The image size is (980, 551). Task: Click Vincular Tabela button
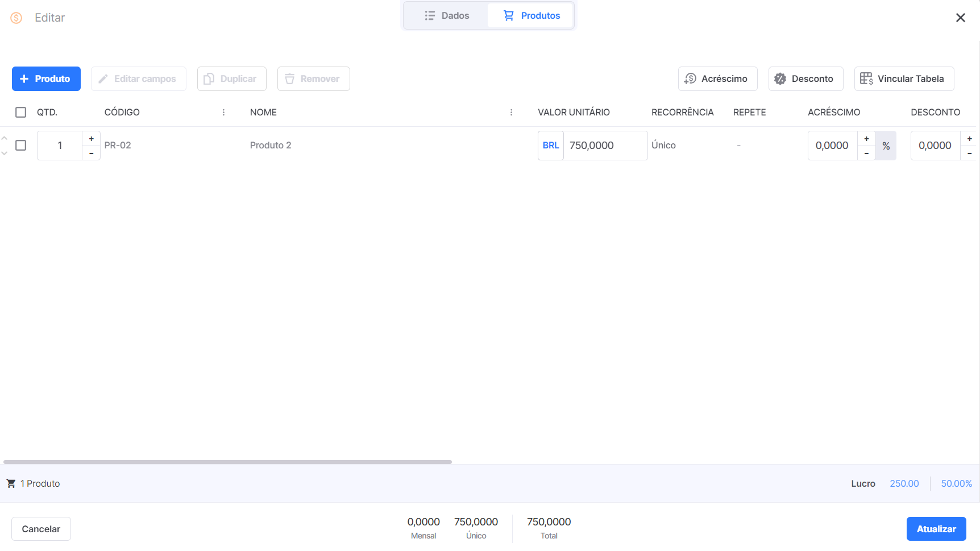point(904,78)
